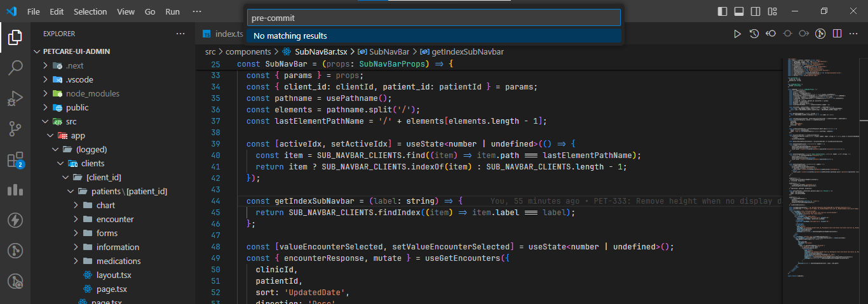
Task: Open the Run and Debug view
Action: click(15, 98)
